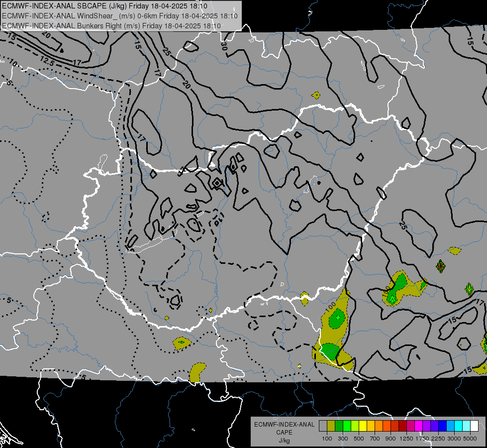Click the orange swatch right of the 700 tick

379,426
